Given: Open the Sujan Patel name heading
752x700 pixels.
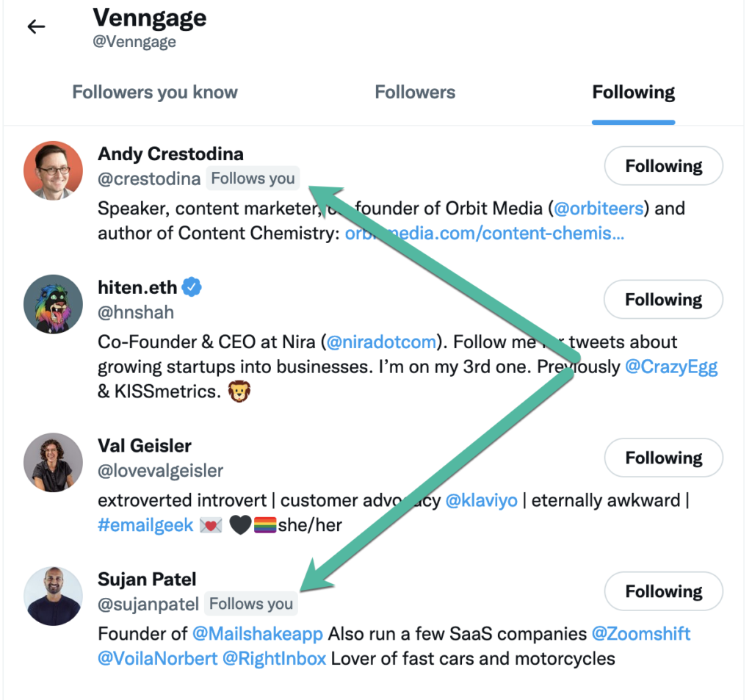Looking at the screenshot, I should [x=147, y=580].
